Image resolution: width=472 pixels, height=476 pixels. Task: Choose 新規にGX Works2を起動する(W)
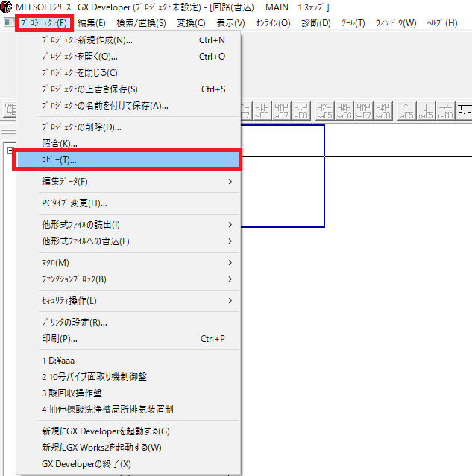128,448
